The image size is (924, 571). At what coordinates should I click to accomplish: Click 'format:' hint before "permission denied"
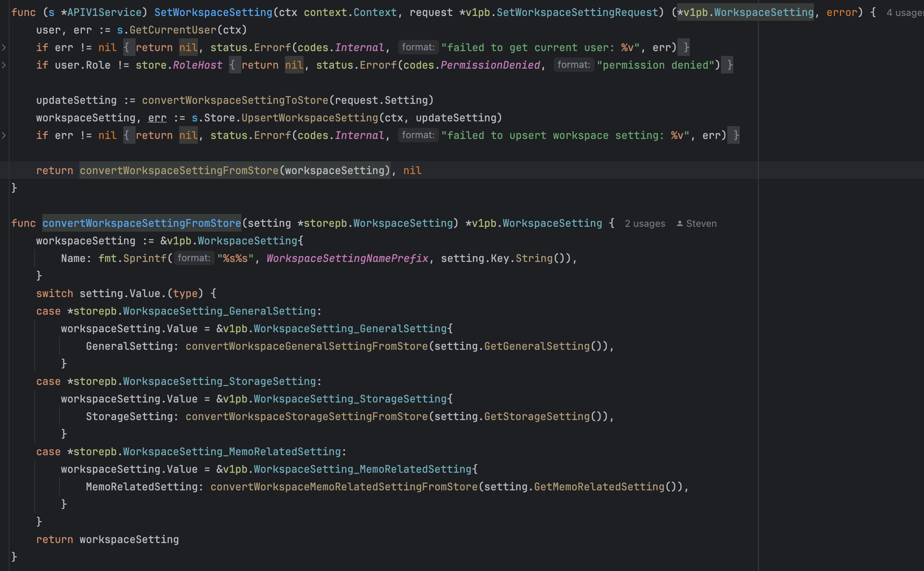[574, 65]
